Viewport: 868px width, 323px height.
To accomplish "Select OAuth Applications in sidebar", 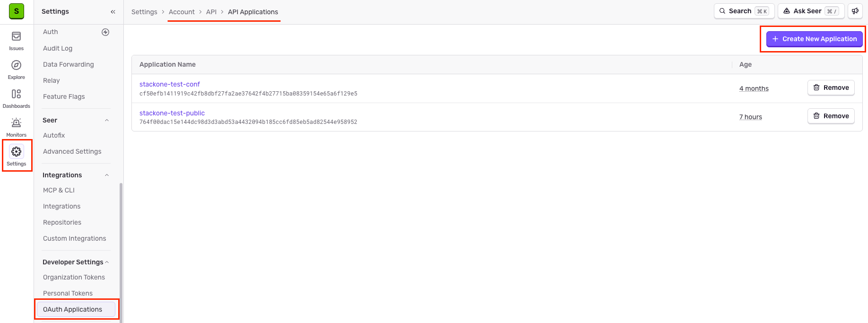I will click(76, 309).
